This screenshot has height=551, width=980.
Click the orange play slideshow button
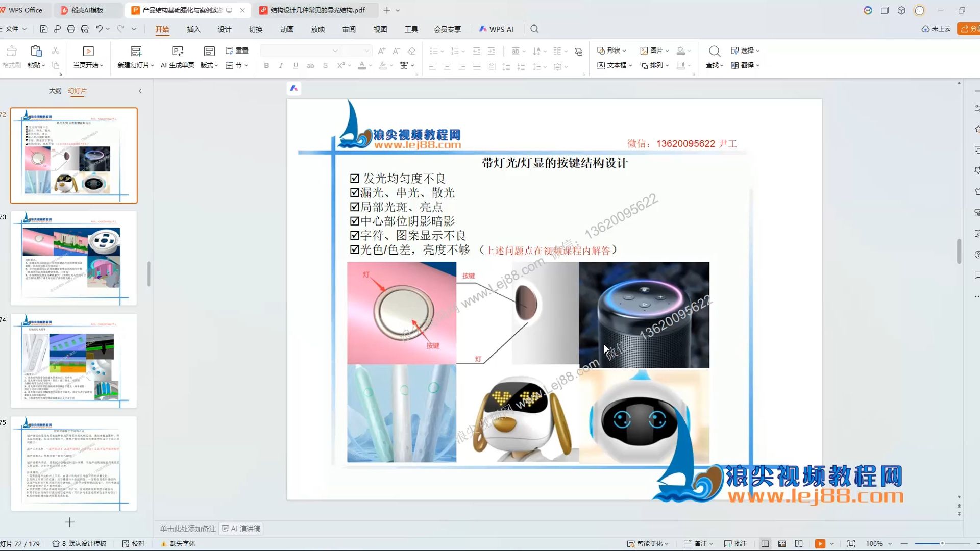click(820, 544)
